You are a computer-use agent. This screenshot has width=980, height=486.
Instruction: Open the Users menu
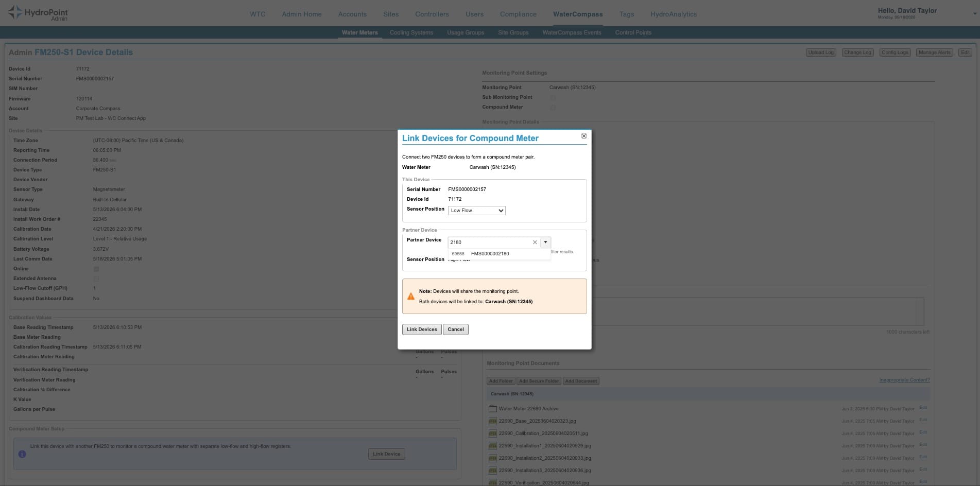[x=474, y=14]
